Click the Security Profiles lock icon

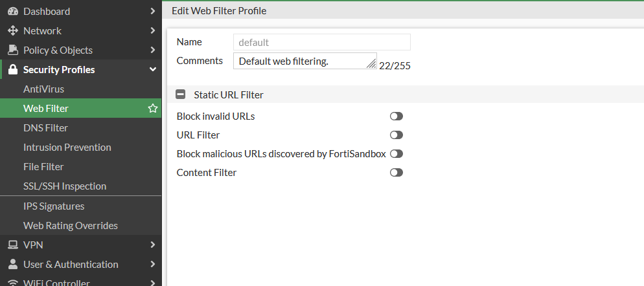tap(12, 69)
